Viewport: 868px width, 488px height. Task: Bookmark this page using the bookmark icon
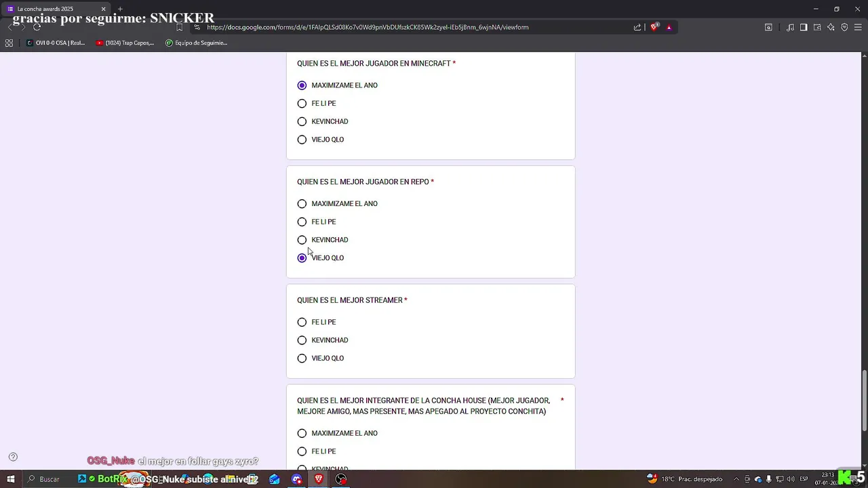coord(179,27)
